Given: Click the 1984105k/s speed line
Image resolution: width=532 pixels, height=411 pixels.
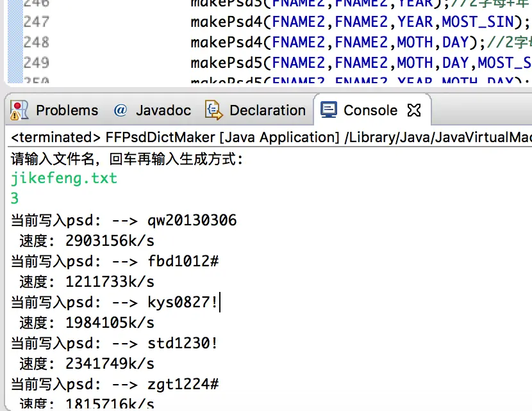Looking at the screenshot, I should click(x=87, y=323).
